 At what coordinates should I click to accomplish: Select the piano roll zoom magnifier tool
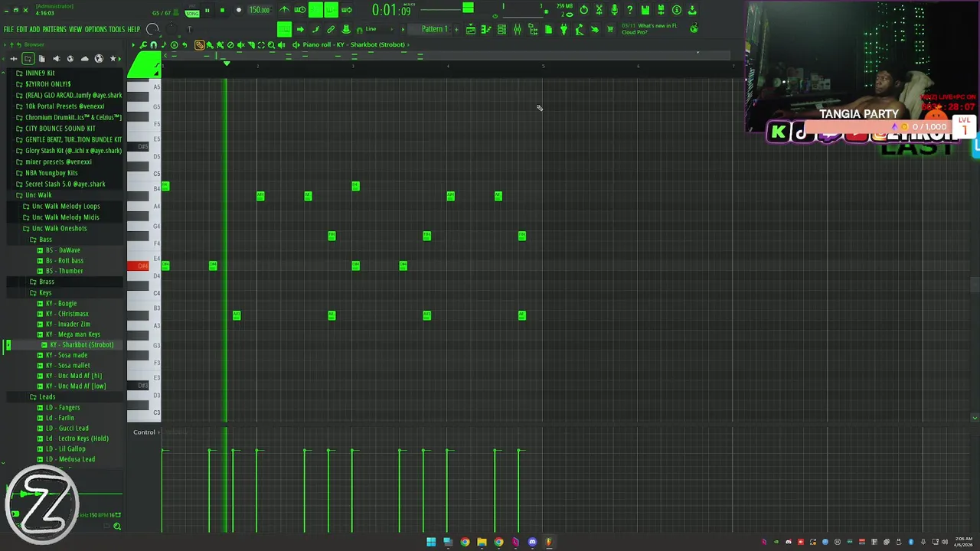271,44
